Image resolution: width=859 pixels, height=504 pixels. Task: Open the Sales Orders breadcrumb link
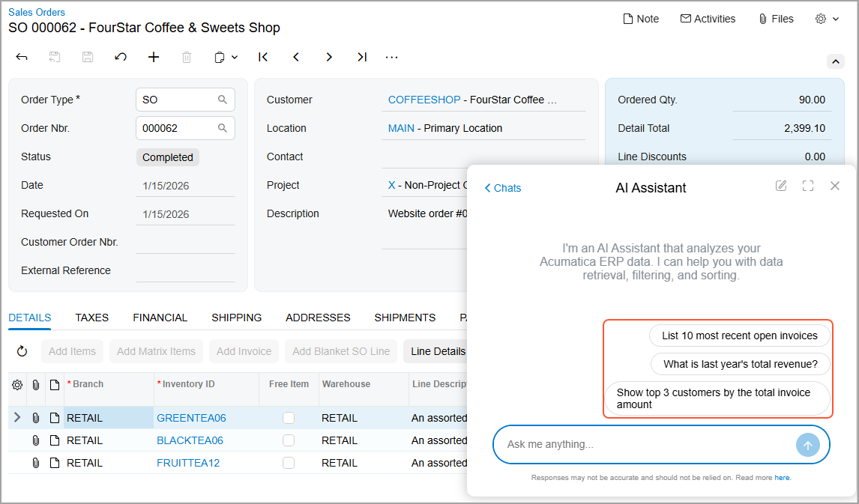coord(37,12)
